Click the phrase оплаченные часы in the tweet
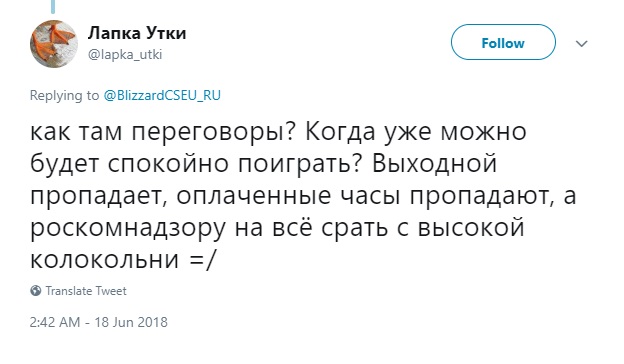This screenshot has height=364, width=624. pyautogui.click(x=288, y=196)
